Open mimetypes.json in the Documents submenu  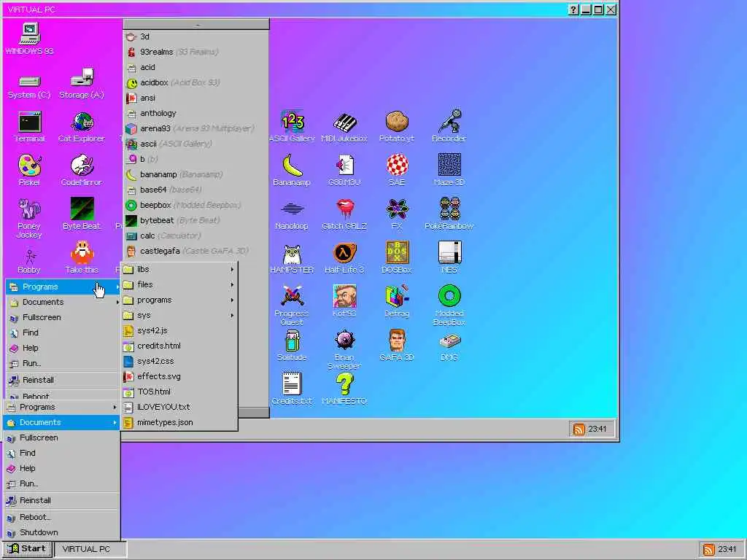(x=179, y=422)
